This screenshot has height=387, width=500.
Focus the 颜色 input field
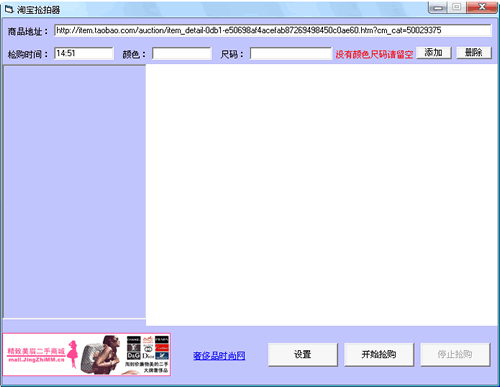pos(182,53)
